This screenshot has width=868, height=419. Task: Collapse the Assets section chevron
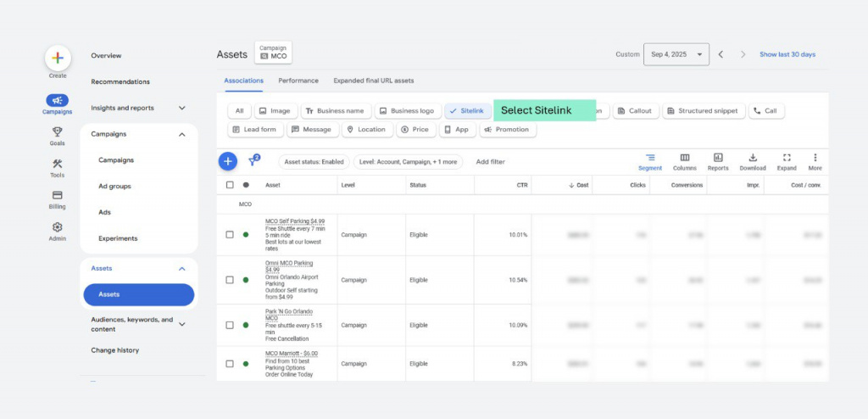pos(181,269)
